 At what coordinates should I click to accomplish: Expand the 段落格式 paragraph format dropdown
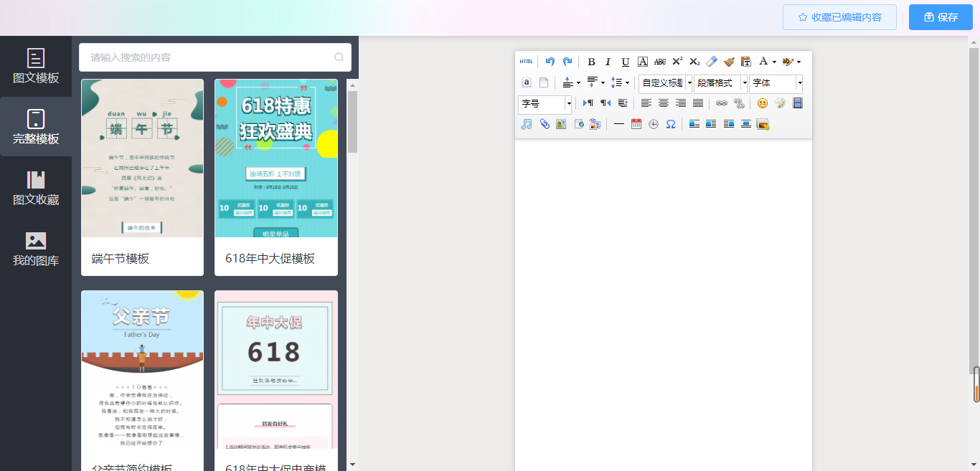(720, 83)
